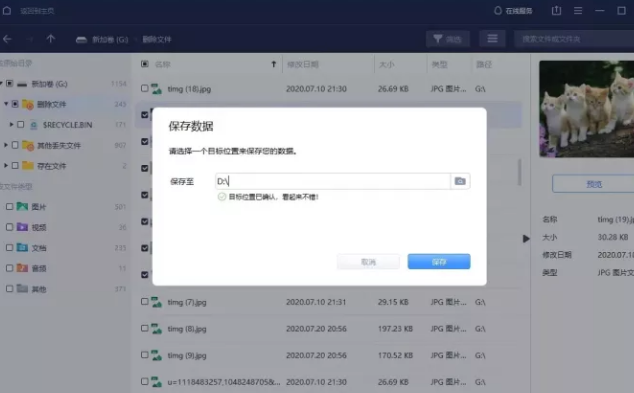The width and height of the screenshot is (634, 393).
Task: Click the gray Other (其他) folder icon
Action: point(22,289)
